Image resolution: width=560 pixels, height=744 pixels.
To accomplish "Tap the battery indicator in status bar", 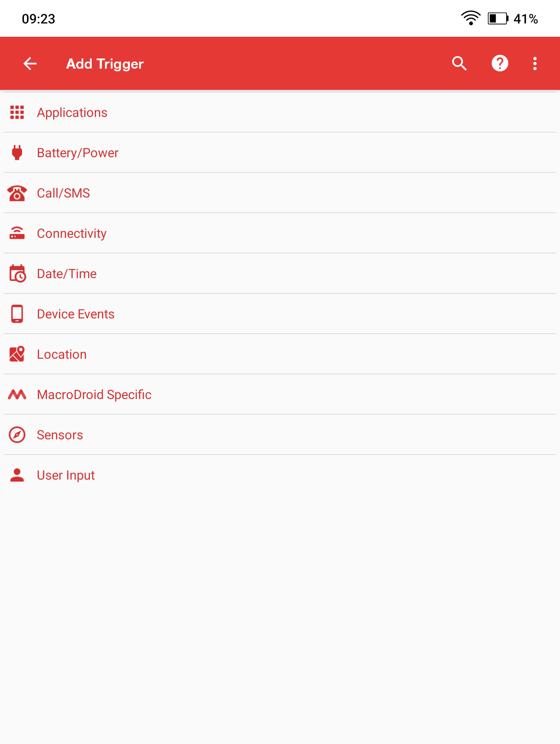I will pyautogui.click(x=498, y=19).
